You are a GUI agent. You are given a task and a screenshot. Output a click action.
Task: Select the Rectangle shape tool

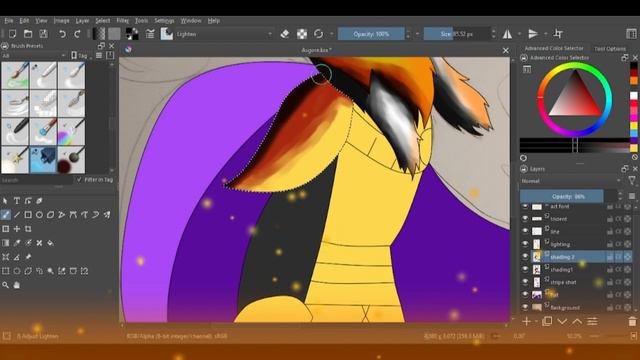pos(28,215)
